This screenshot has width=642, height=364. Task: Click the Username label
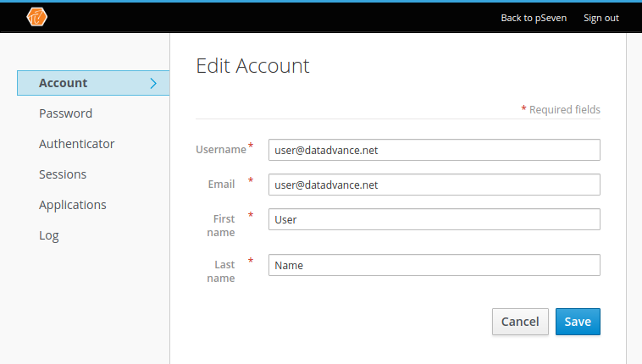point(221,150)
